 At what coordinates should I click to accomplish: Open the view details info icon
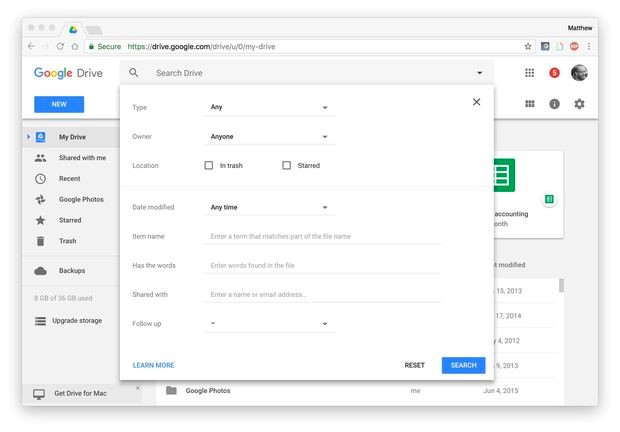point(554,104)
